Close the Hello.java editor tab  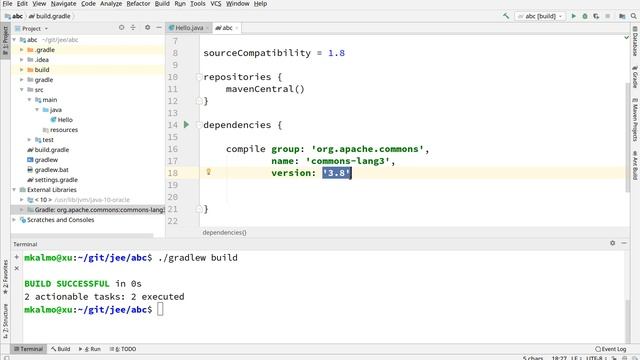[x=207, y=28]
